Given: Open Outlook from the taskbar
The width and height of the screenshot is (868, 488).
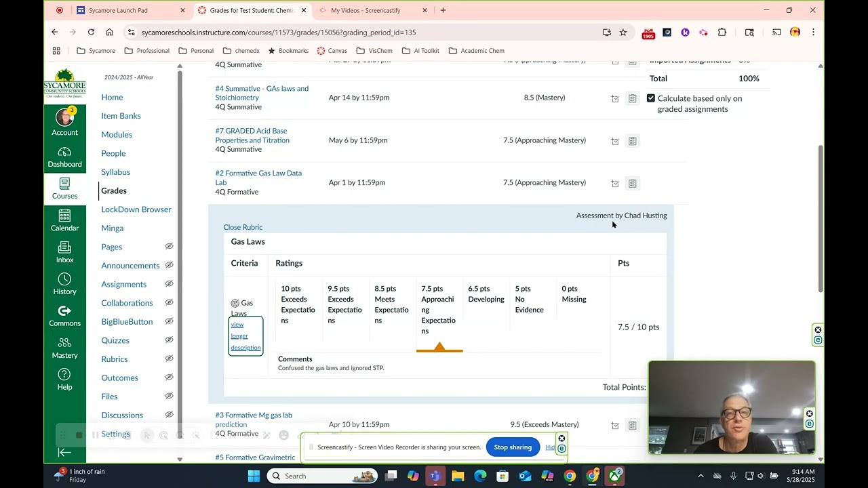Looking at the screenshot, I should (x=525, y=476).
